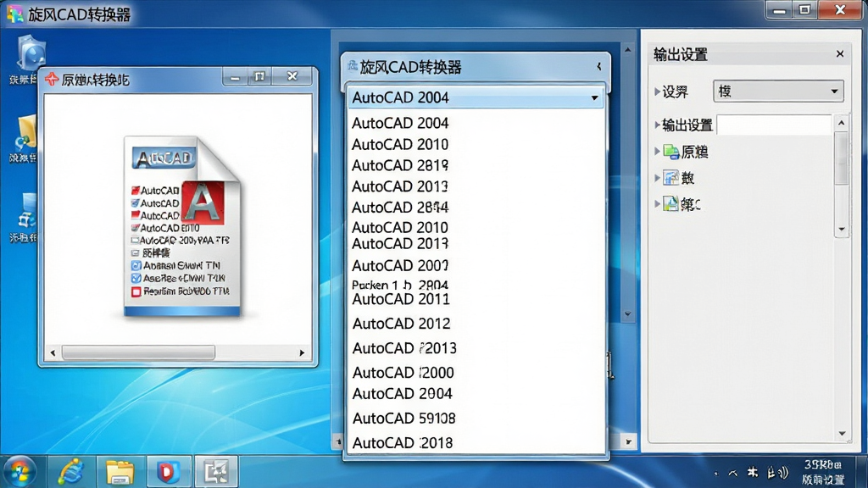Close the 原始转换 window

(292, 76)
